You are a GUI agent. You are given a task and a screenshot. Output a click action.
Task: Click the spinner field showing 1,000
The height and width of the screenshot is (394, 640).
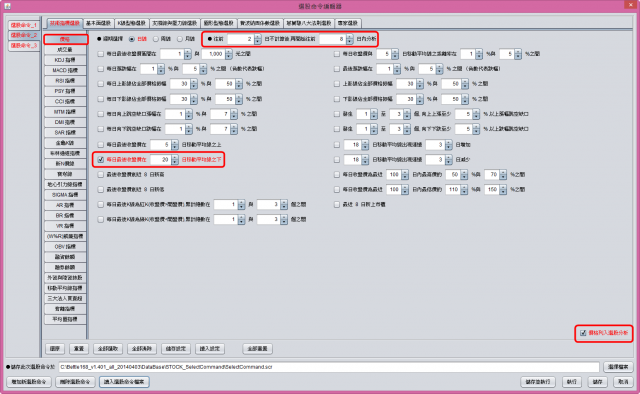213,54
